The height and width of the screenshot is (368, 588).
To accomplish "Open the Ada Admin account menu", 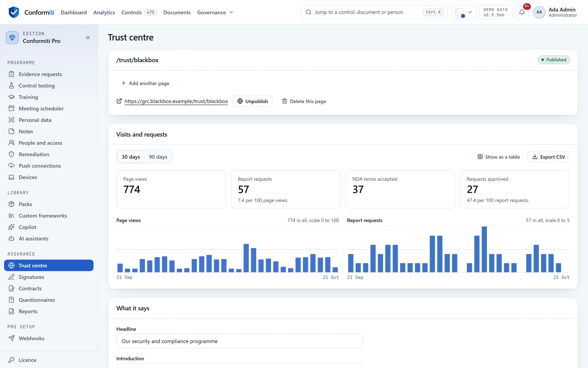I will [x=555, y=12].
